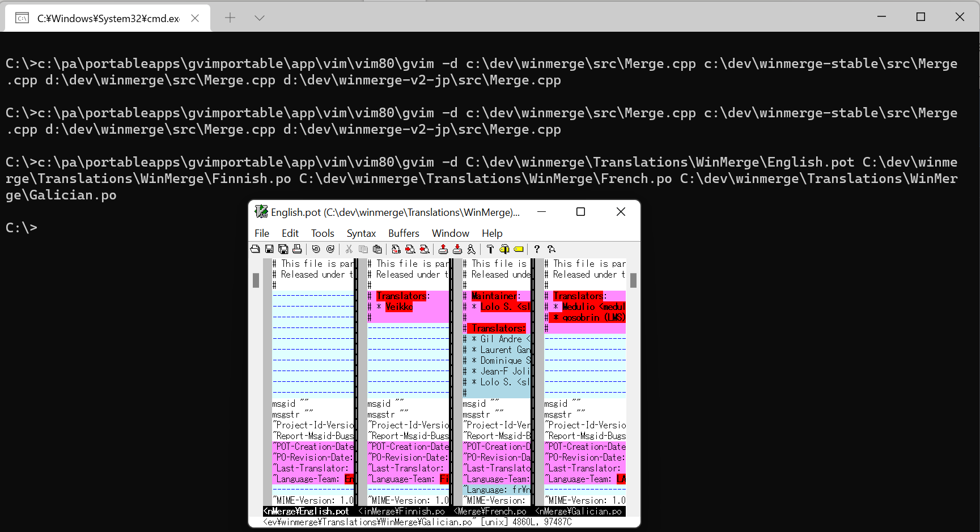
Task: Click the Finnish.po status line
Action: [404, 511]
